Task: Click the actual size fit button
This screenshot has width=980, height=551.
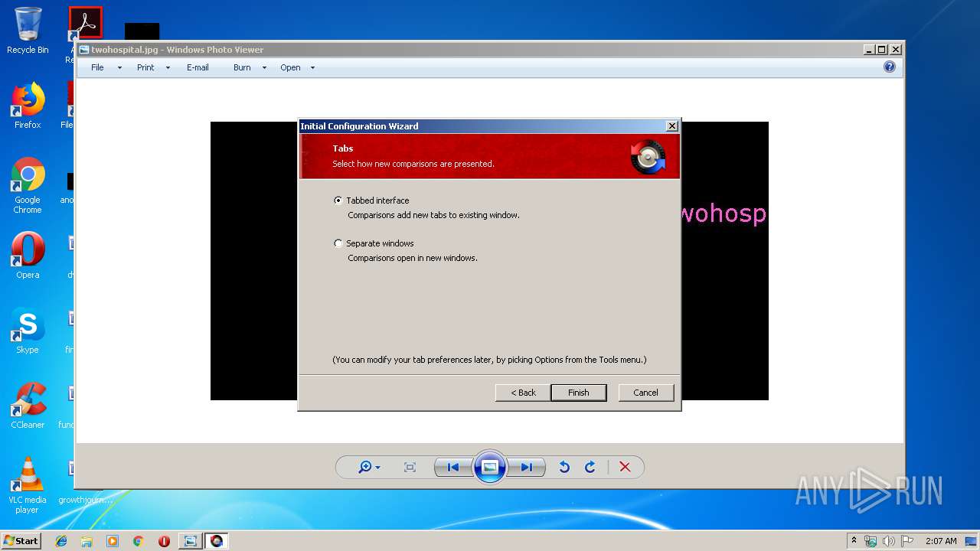Action: coord(410,467)
